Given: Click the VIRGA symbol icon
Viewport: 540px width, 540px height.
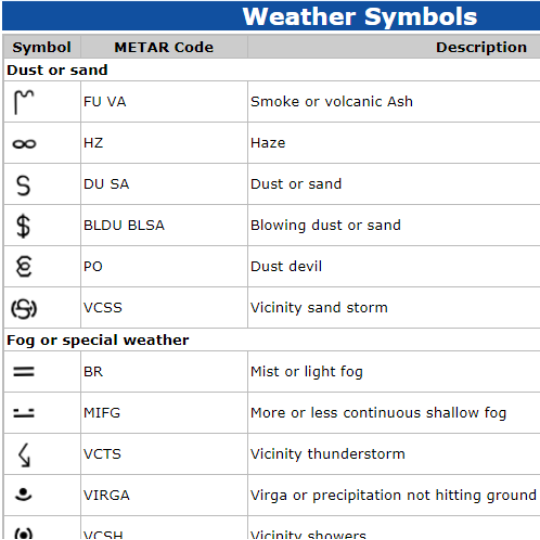Looking at the screenshot, I should [x=23, y=495].
